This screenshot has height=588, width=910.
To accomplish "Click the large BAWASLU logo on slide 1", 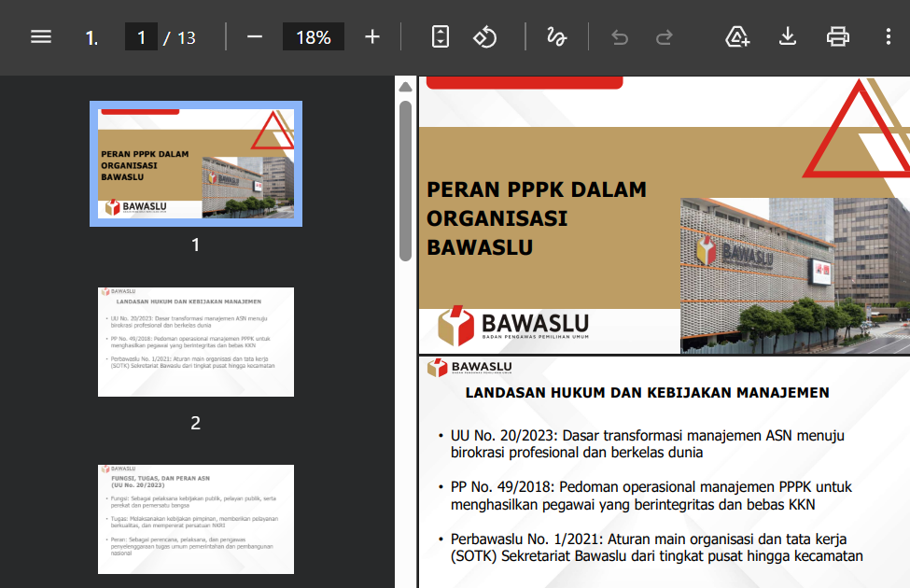I will [x=513, y=327].
